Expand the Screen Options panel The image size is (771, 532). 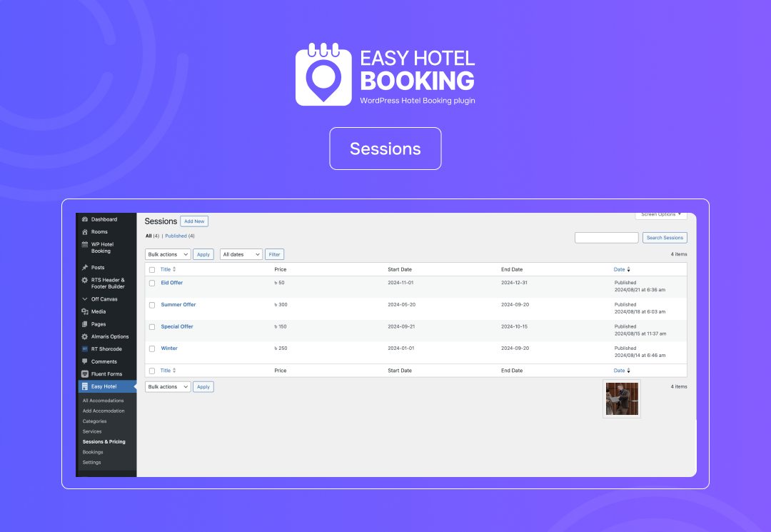pos(661,215)
